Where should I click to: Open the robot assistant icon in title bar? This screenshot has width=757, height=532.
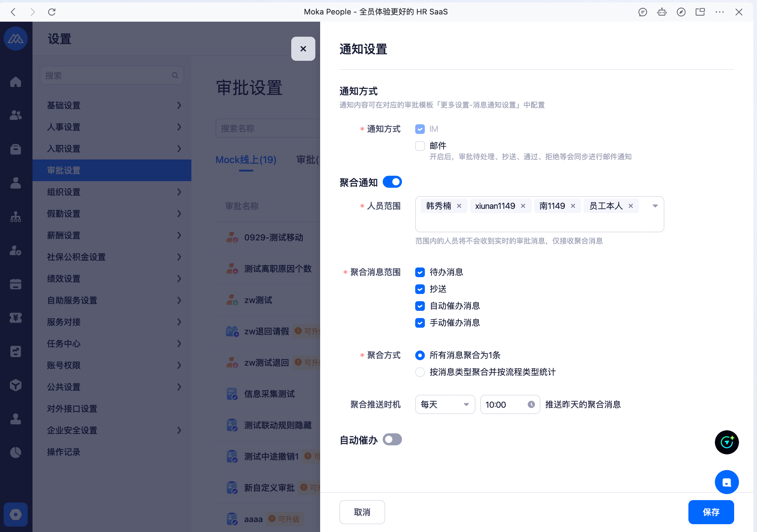click(662, 12)
